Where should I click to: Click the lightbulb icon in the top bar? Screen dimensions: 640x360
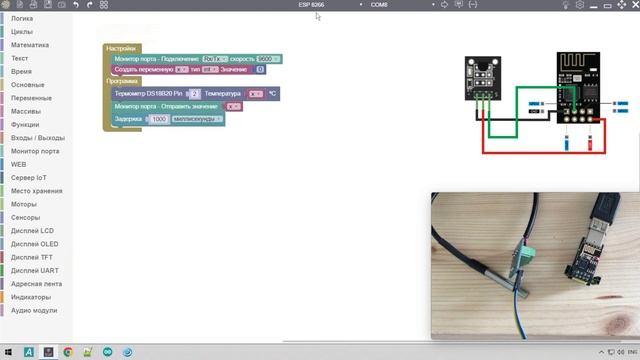[566, 5]
